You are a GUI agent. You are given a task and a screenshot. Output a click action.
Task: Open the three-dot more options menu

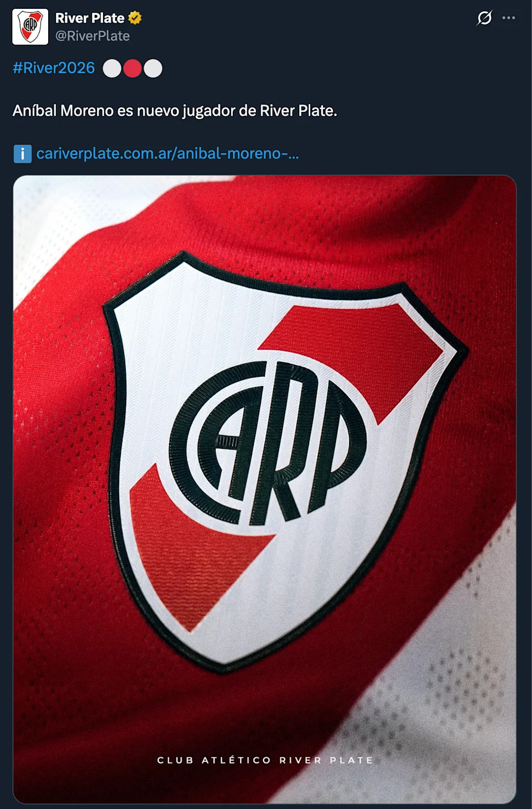coord(509,18)
